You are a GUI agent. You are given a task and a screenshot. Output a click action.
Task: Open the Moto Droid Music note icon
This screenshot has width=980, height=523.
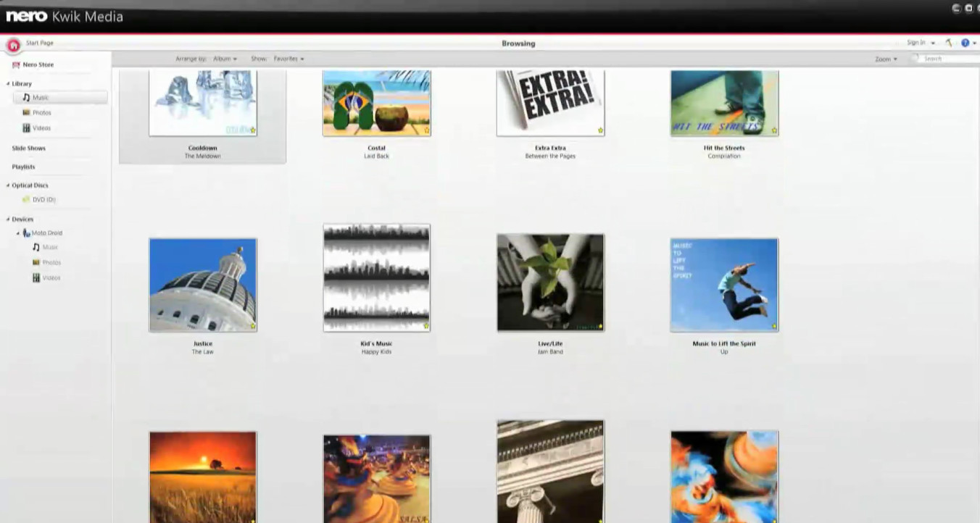click(36, 247)
